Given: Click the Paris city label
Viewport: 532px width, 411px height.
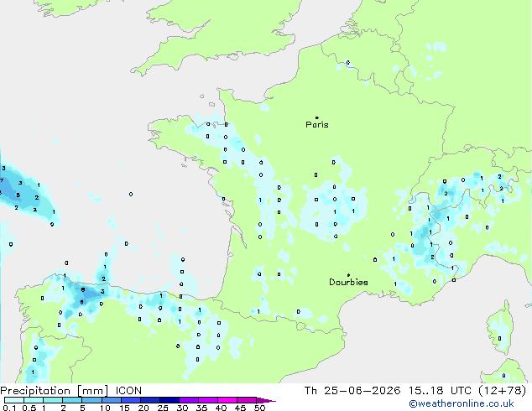Looking at the screenshot, I should [317, 125].
